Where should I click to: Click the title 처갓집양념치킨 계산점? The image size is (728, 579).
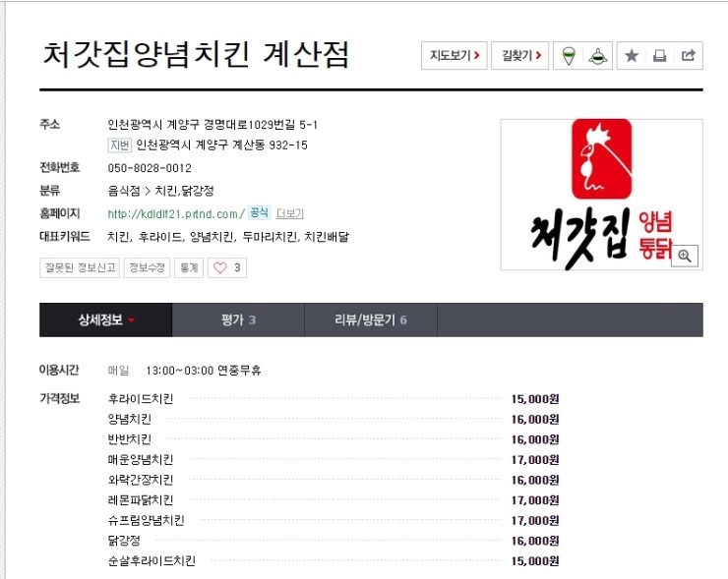pos(196,55)
